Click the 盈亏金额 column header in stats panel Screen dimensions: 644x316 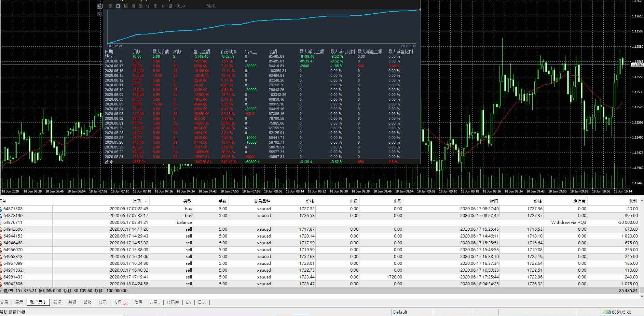pyautogui.click(x=202, y=52)
